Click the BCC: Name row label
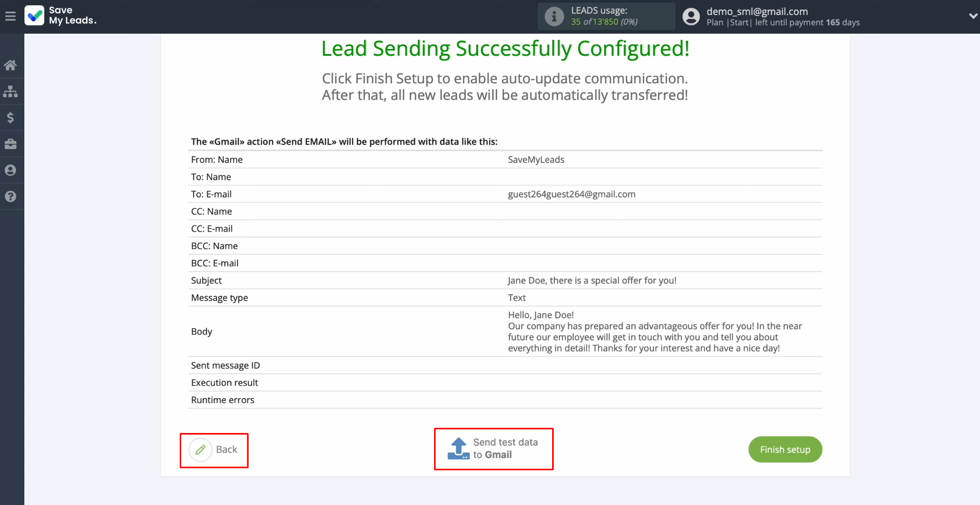Screen dimensions: 980x505 [214, 246]
